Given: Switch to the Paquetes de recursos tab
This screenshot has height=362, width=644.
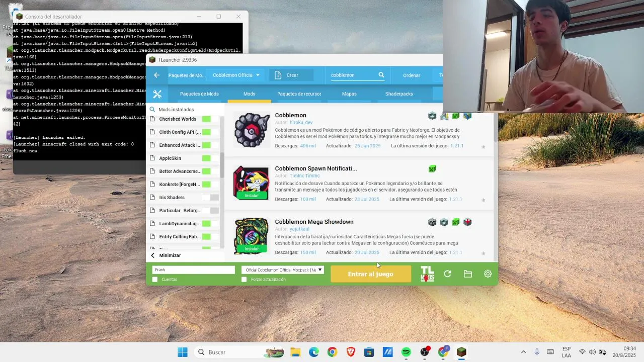Looking at the screenshot, I should [x=299, y=94].
